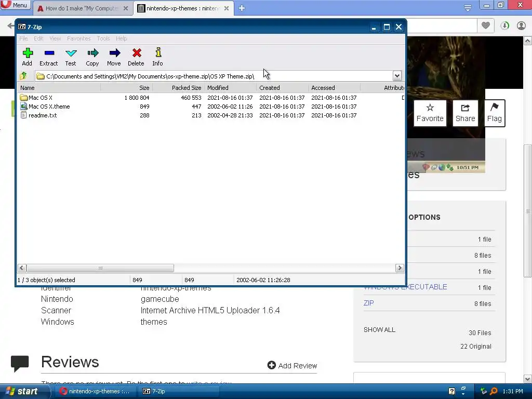This screenshot has height=399, width=532.
Task: Open the Edit menu
Action: coord(38,38)
